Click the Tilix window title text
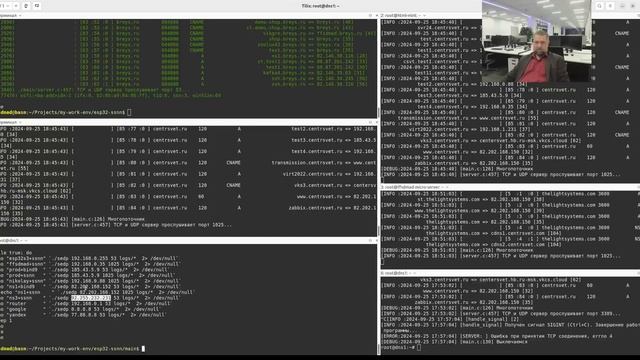640x360 pixels. pyautogui.click(x=320, y=6)
